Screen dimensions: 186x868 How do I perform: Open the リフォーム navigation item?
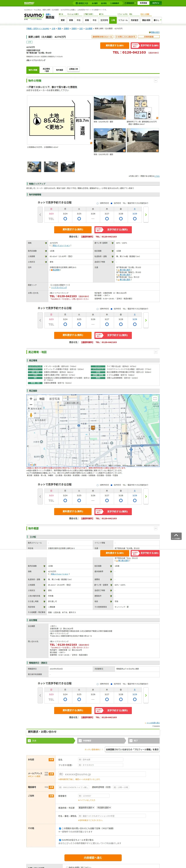click(x=123, y=20)
